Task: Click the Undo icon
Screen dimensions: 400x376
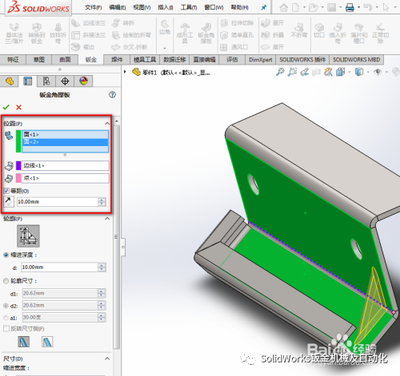Action: tap(368, 7)
